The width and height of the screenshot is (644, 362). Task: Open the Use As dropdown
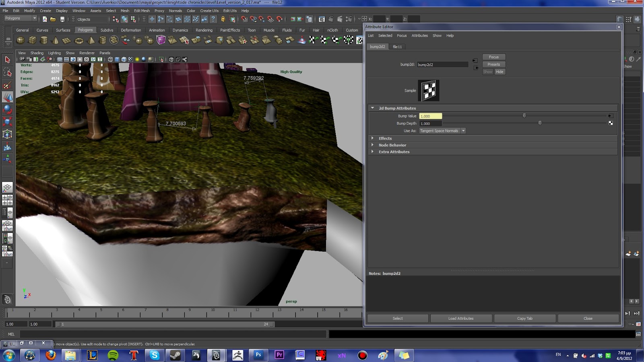(x=463, y=130)
